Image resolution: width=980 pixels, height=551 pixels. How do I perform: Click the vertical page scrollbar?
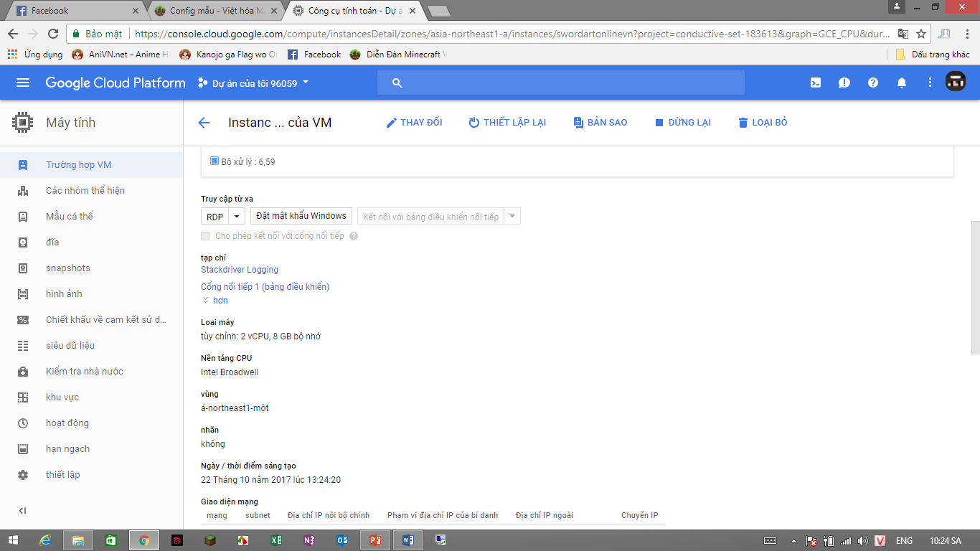pyautogui.click(x=975, y=288)
